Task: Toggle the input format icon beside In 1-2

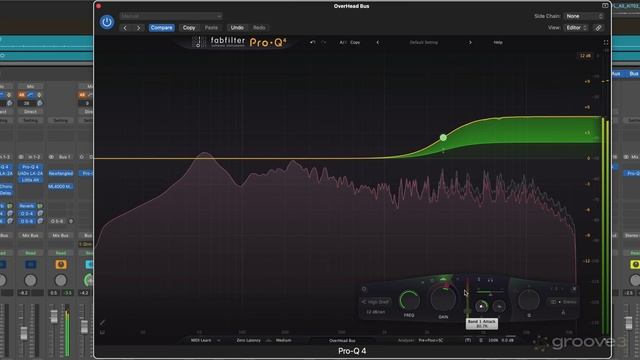Action: [x=21, y=157]
